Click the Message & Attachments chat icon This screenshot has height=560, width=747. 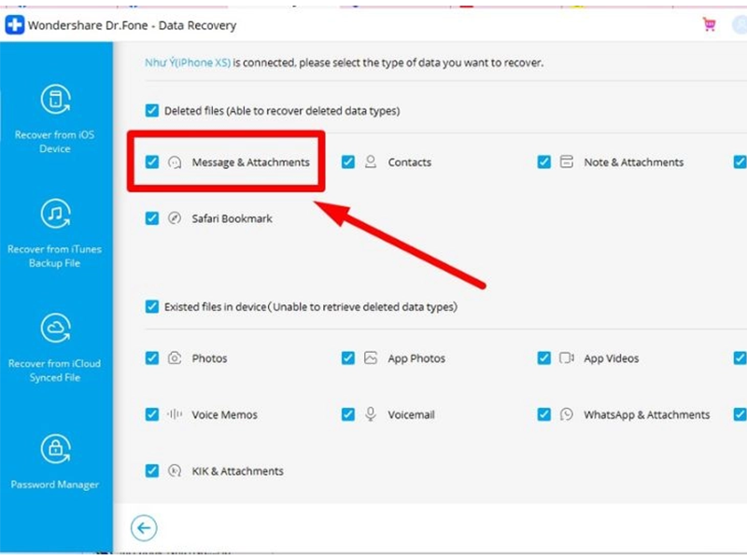(x=175, y=162)
